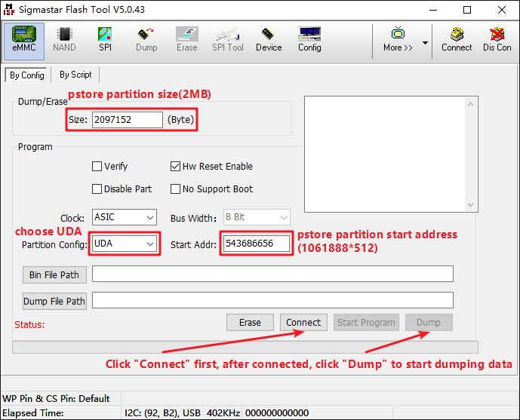Image resolution: width=520 pixels, height=420 pixels.
Task: Expand the Clock ASIC dropdown
Action: pos(149,217)
